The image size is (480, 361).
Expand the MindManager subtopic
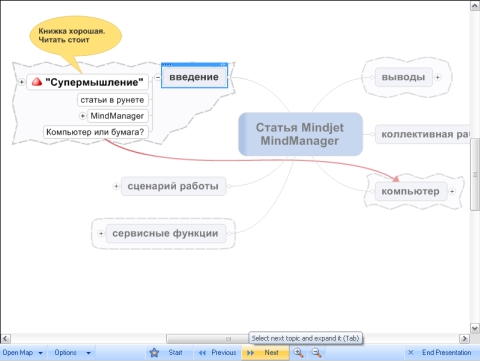tap(82, 116)
